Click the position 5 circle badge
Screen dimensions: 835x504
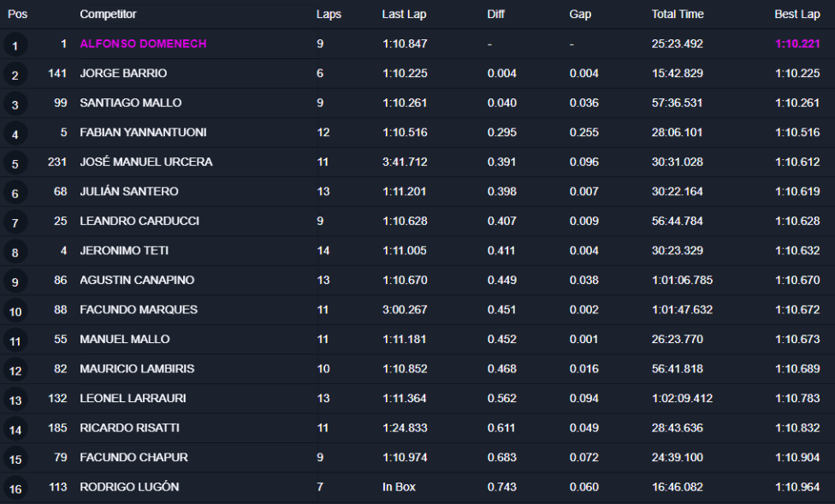[15, 163]
